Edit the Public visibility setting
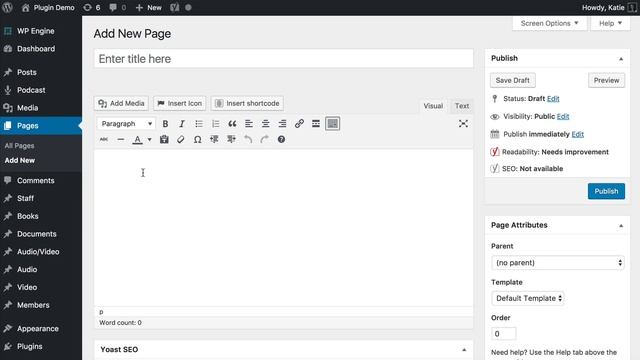This screenshot has width=640, height=360. tap(563, 117)
